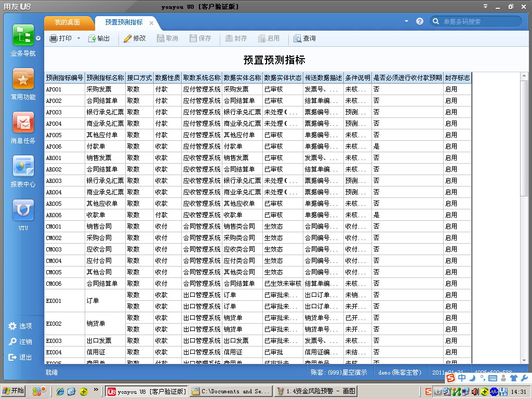532x399 pixels.
Task: Open the Windows 开始 start button
Action: click(x=13, y=391)
